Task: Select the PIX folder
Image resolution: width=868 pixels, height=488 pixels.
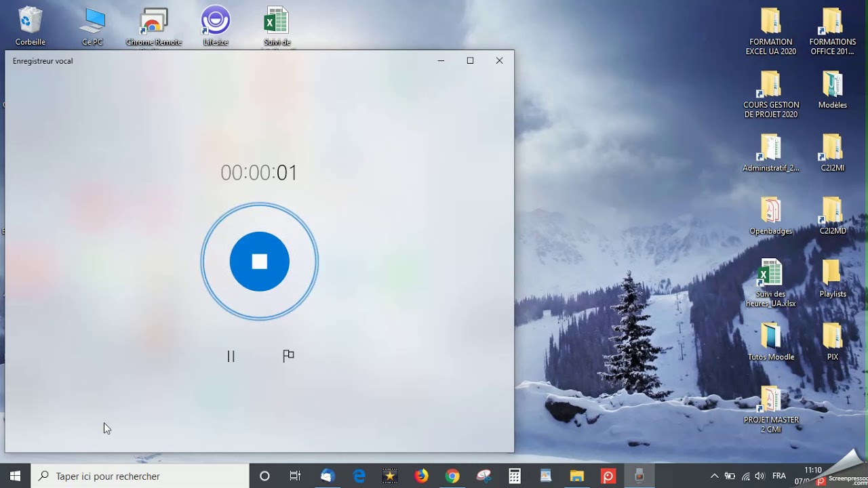Action: point(832,342)
